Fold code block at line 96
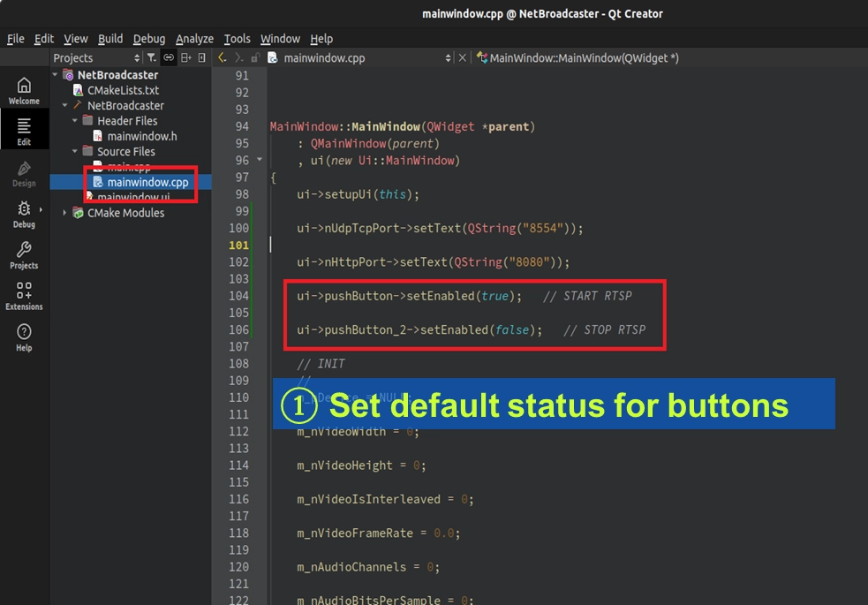This screenshot has width=868, height=605. coord(260,159)
